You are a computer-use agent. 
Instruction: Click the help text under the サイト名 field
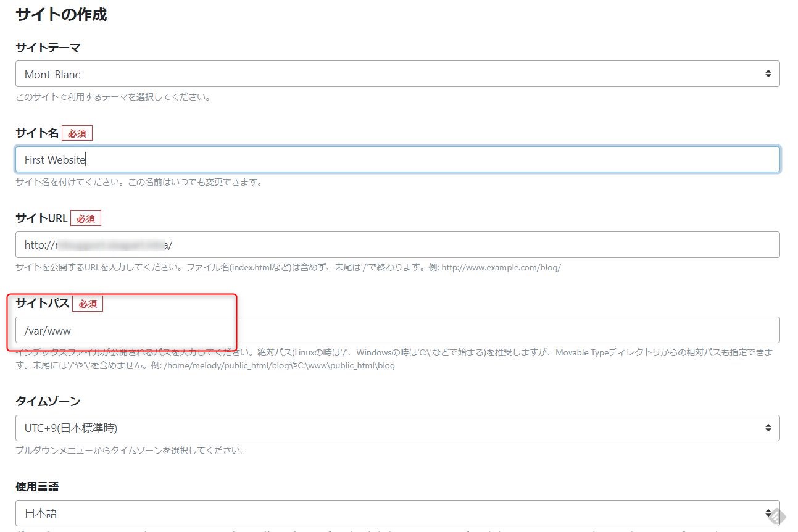point(139,182)
